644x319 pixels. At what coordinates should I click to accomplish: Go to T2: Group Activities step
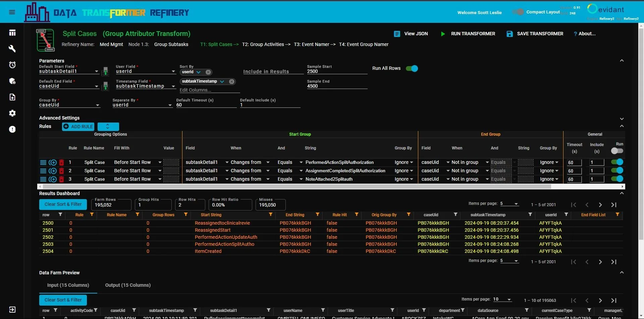click(x=263, y=44)
